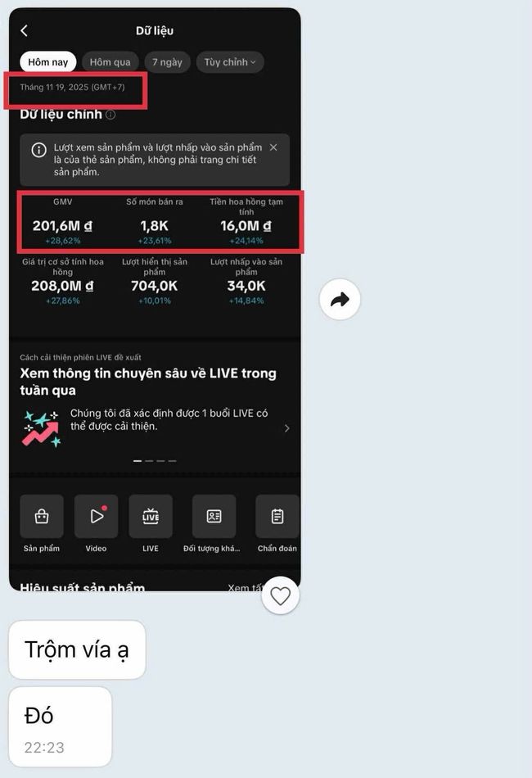Open the Chẩn đoán diagnosis icon

point(277,517)
